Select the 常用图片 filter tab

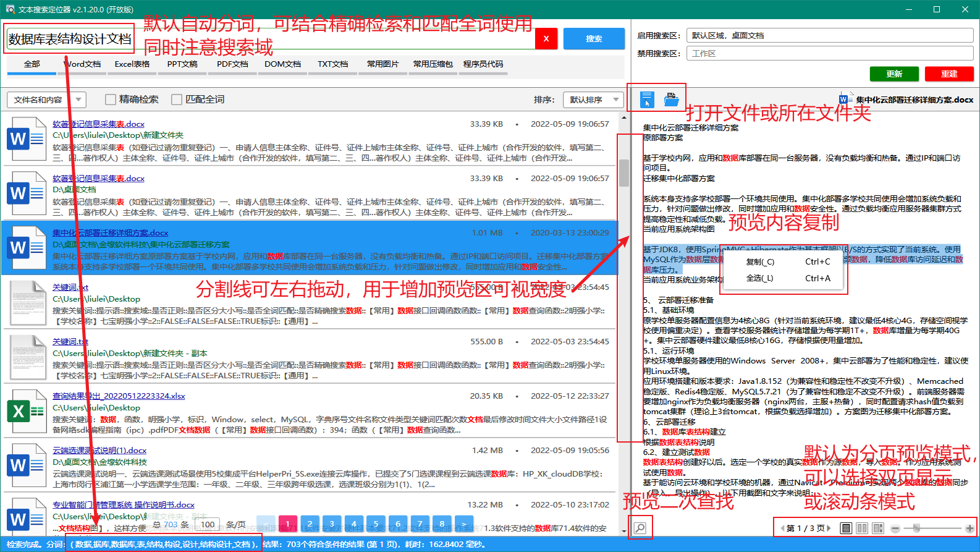[x=383, y=64]
